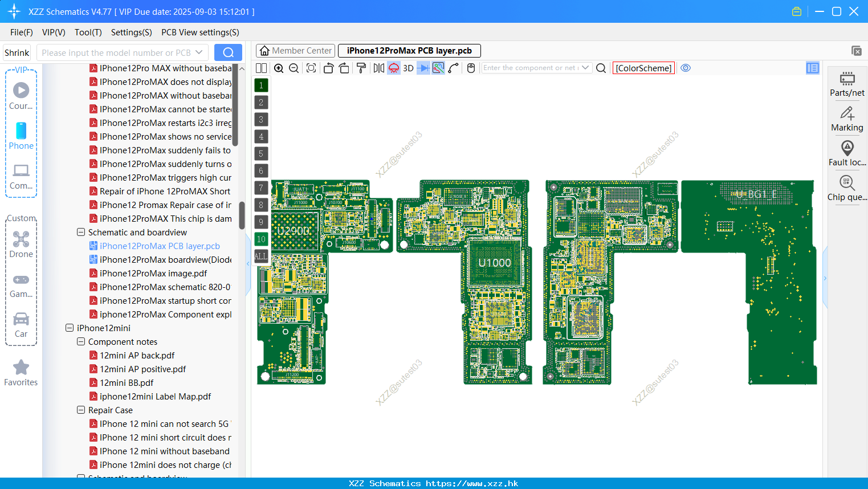
Task: Click the file tree vertical scrollbar
Action: click(x=242, y=215)
